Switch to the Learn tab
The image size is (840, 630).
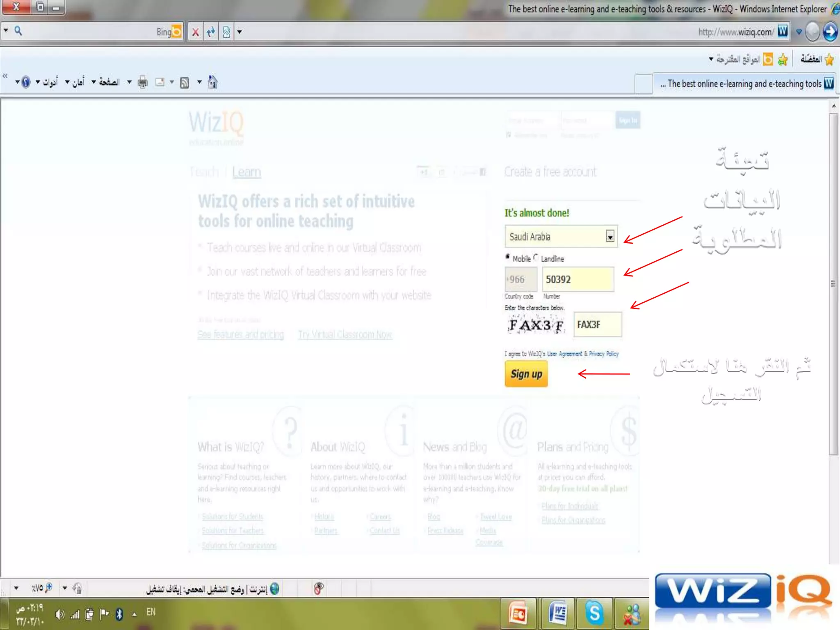pos(247,172)
